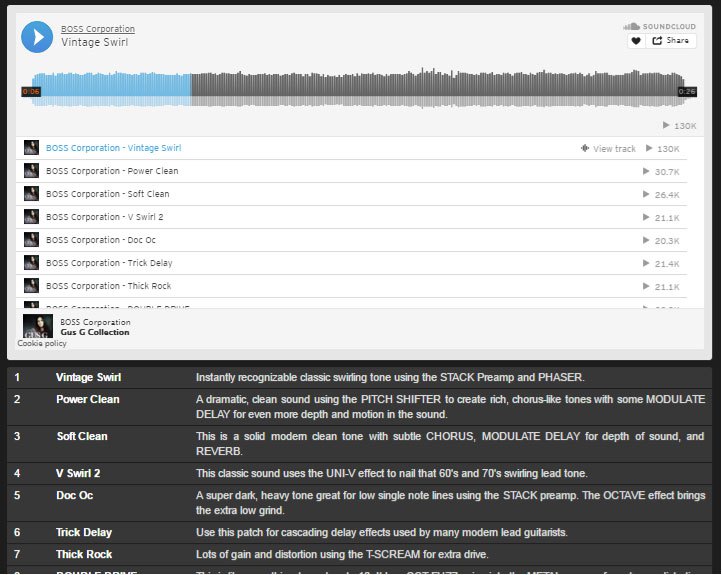Click play count 130K in Vintage Swirl row

(663, 149)
